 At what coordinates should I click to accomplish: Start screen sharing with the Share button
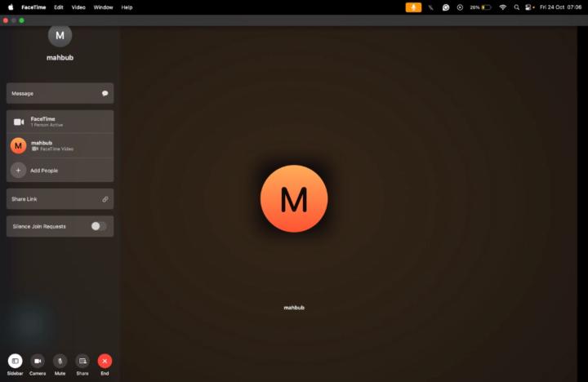tap(82, 361)
